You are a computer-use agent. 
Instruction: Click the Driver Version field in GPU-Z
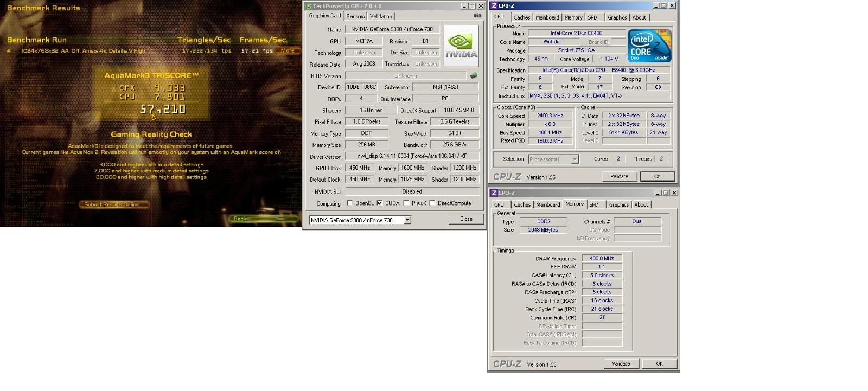412,156
